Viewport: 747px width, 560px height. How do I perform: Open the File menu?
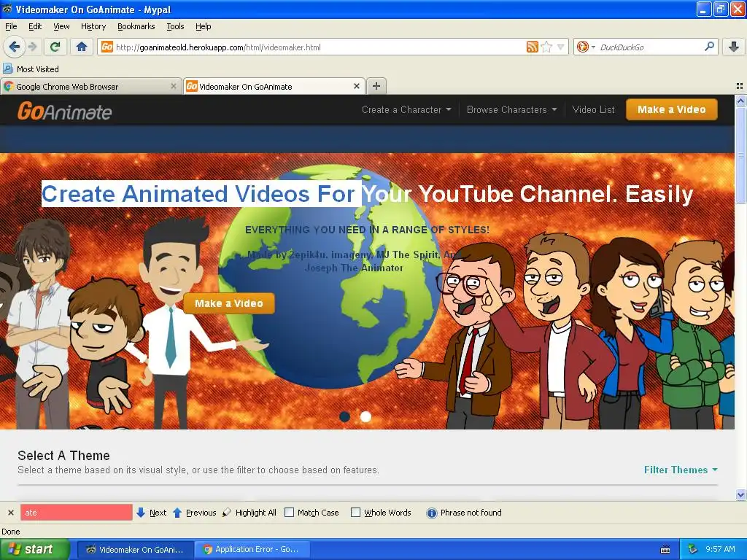click(x=11, y=26)
